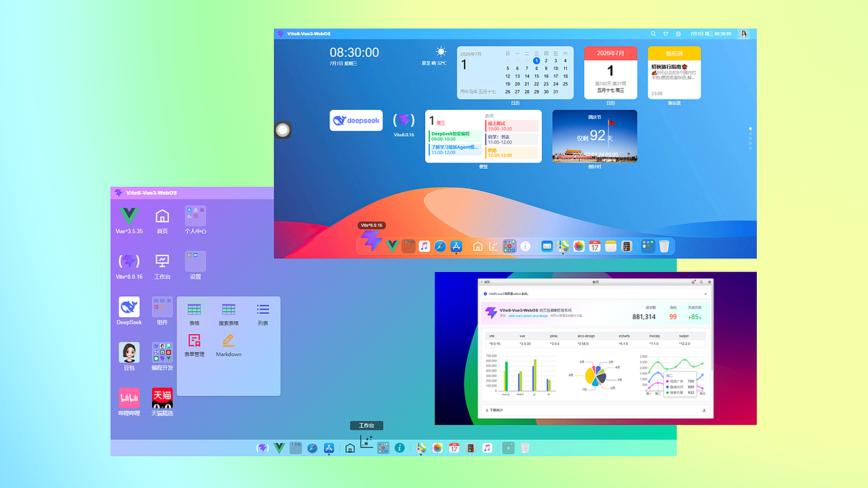
Task: Launch Safari from the blue desktop dock
Action: tap(440, 246)
